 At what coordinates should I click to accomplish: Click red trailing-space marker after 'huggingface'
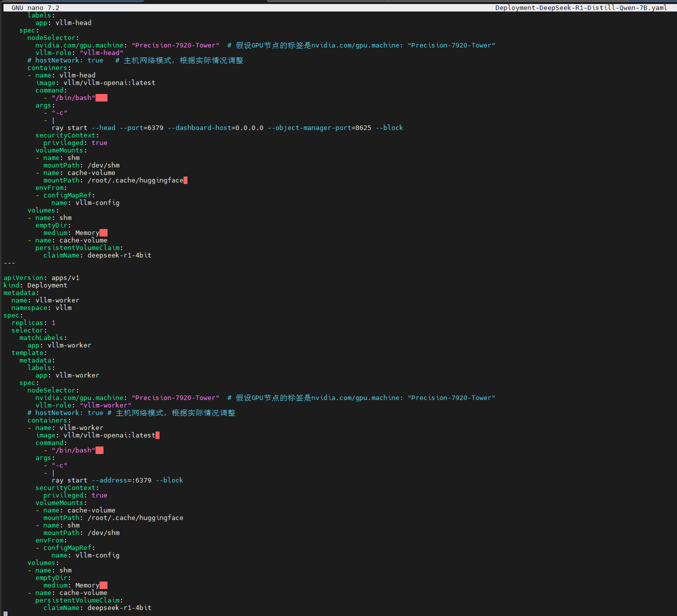click(x=185, y=180)
